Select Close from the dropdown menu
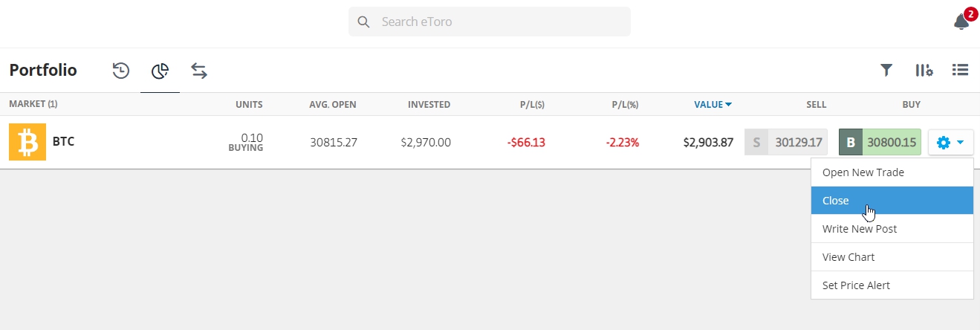 pyautogui.click(x=892, y=201)
